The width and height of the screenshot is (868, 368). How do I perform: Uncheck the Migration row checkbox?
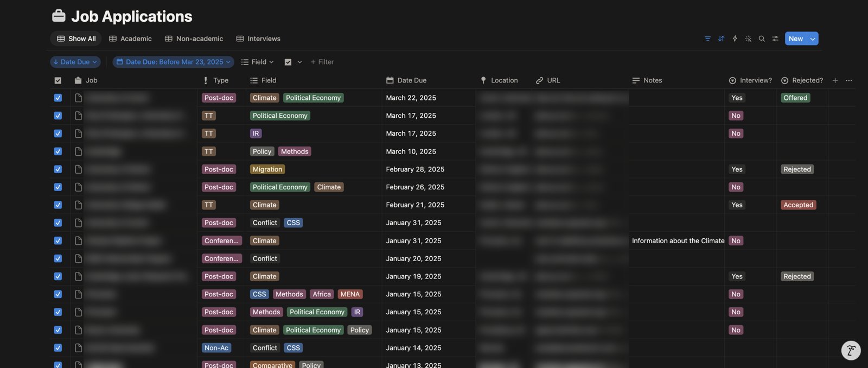point(58,169)
